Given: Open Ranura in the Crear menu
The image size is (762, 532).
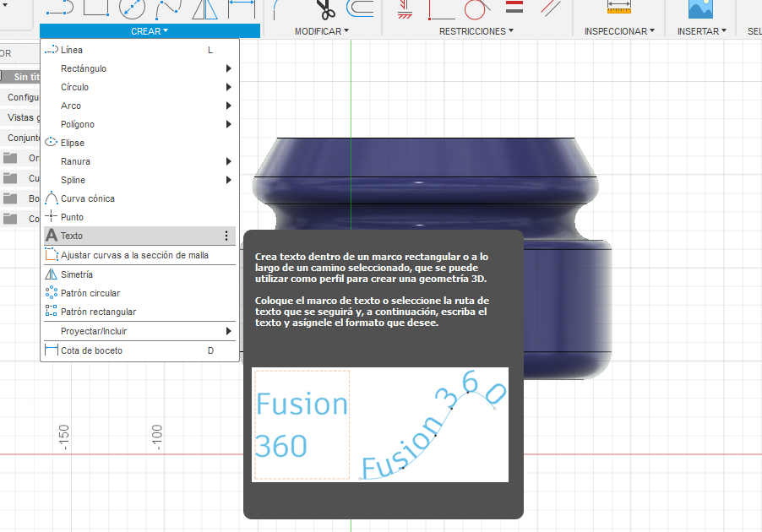Looking at the screenshot, I should tap(140, 161).
